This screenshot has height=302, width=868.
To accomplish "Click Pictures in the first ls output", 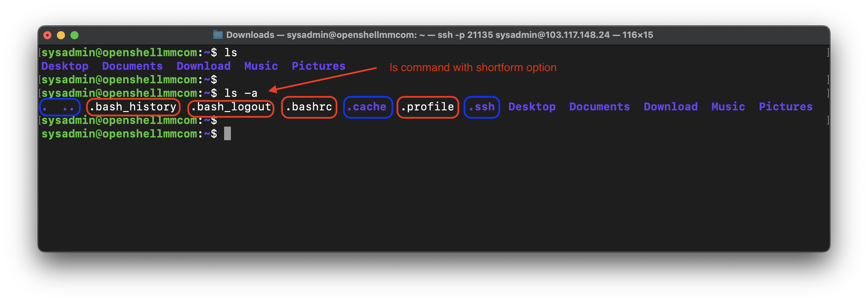I will 319,66.
